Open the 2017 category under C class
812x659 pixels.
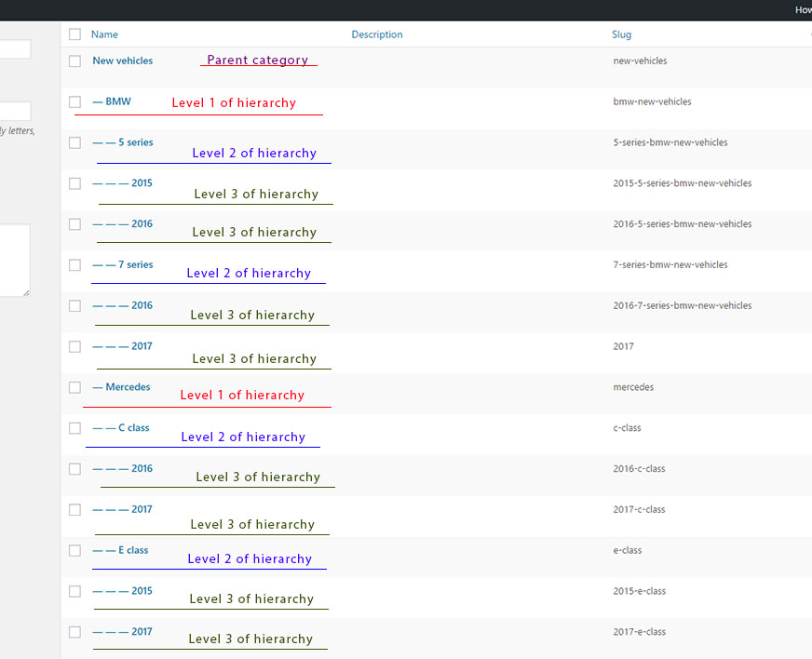[x=123, y=509]
